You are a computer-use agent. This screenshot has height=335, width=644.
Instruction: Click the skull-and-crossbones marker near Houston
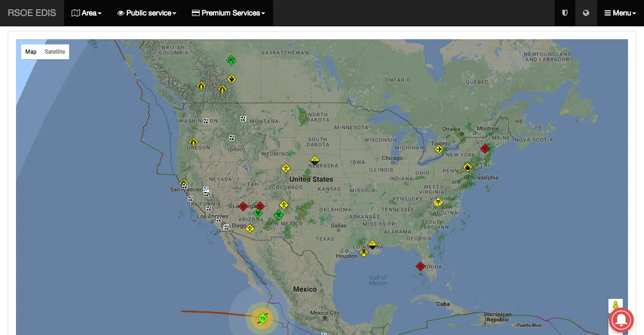tap(364, 252)
